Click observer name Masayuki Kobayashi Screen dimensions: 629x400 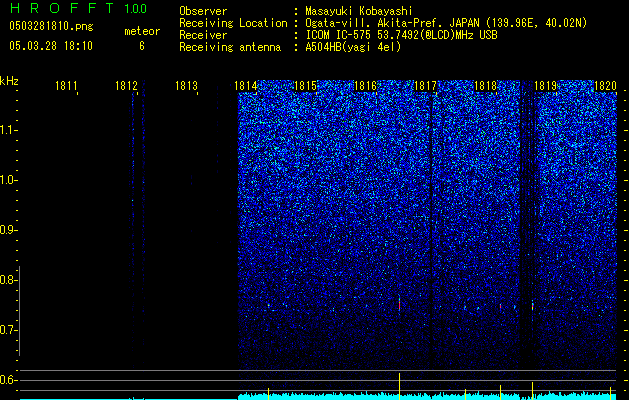click(359, 11)
